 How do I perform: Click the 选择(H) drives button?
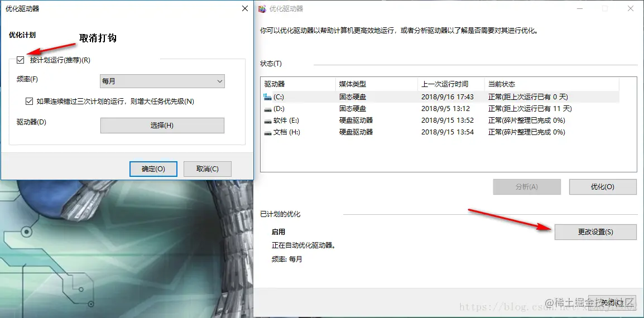tap(162, 126)
